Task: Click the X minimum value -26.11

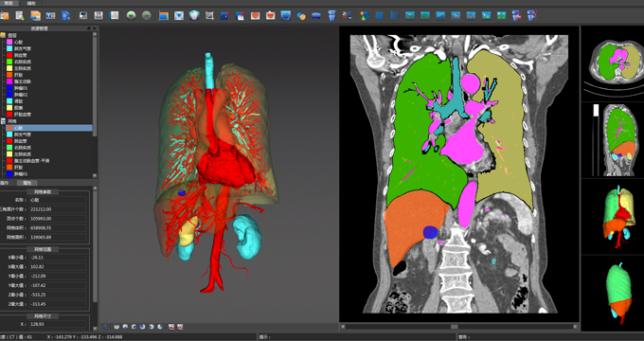Action: pyautogui.click(x=58, y=258)
